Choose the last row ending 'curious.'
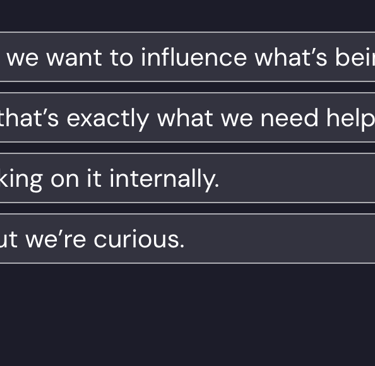This screenshot has width=375, height=366. tap(187, 239)
